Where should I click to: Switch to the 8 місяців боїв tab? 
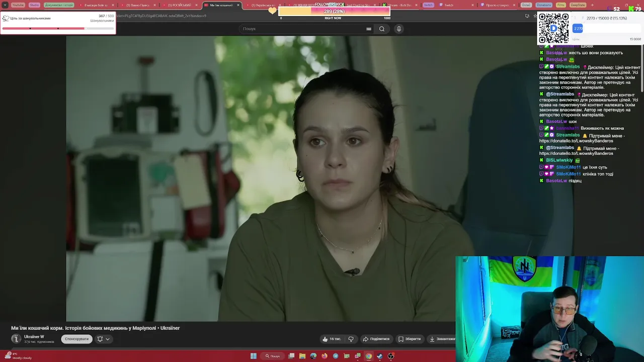pyautogui.click(x=96, y=5)
